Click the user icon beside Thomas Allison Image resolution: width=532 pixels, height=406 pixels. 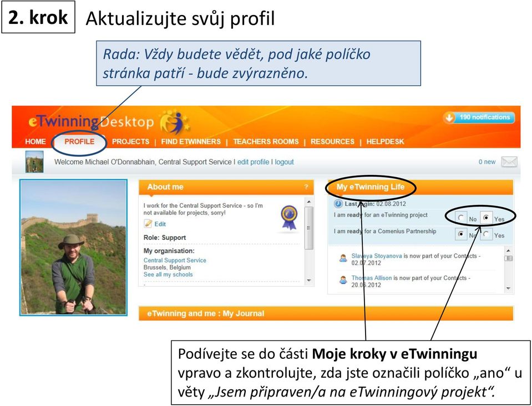[343, 280]
